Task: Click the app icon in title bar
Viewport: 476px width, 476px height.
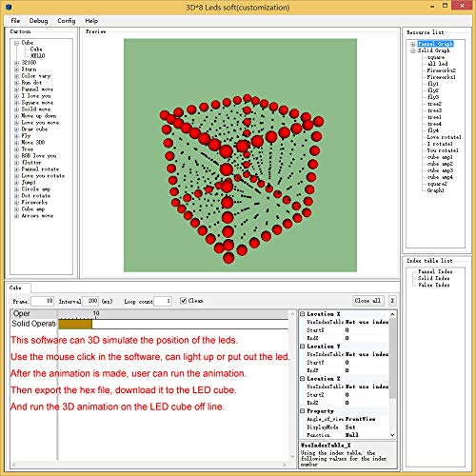Action: [9, 7]
